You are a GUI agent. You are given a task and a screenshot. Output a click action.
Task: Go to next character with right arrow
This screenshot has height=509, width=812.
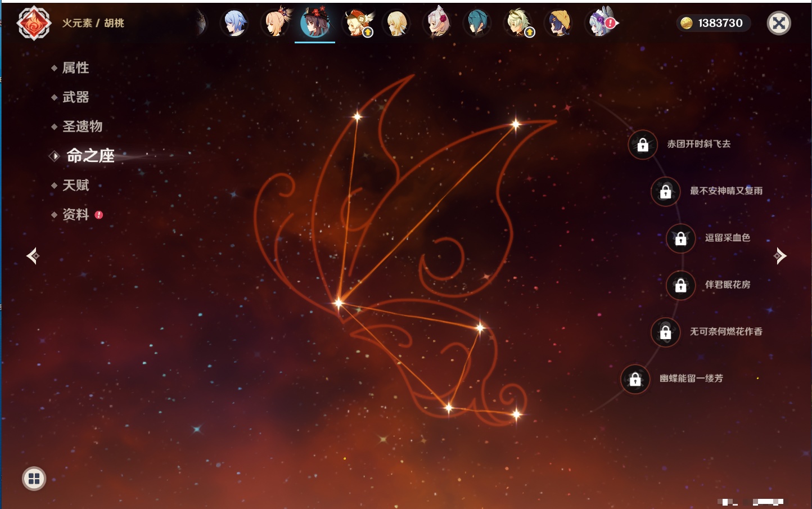point(780,256)
